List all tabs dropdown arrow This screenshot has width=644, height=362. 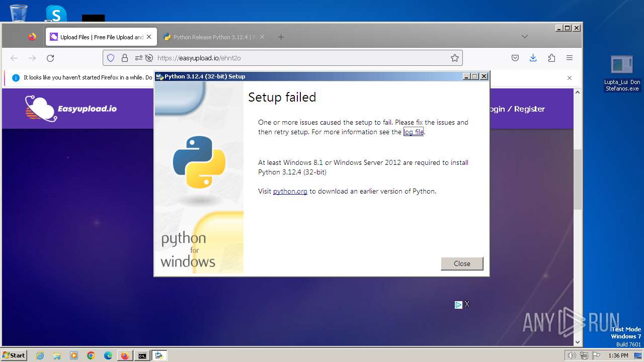(x=524, y=37)
